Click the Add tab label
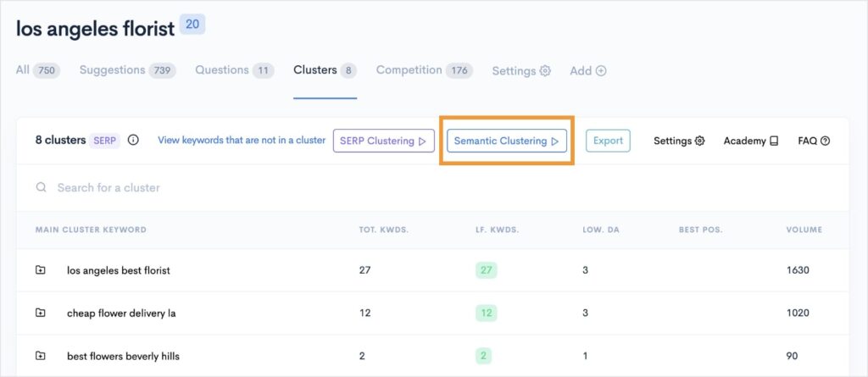 tap(581, 71)
